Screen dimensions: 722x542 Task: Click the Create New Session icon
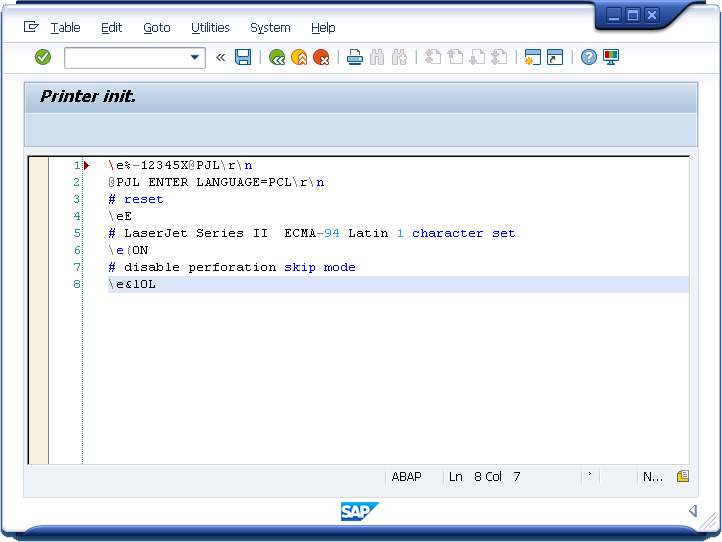[x=533, y=58]
